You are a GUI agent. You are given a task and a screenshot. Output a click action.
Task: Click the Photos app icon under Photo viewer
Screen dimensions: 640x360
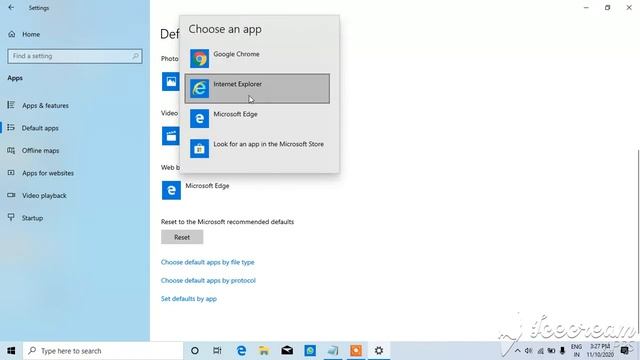pyautogui.click(x=170, y=82)
